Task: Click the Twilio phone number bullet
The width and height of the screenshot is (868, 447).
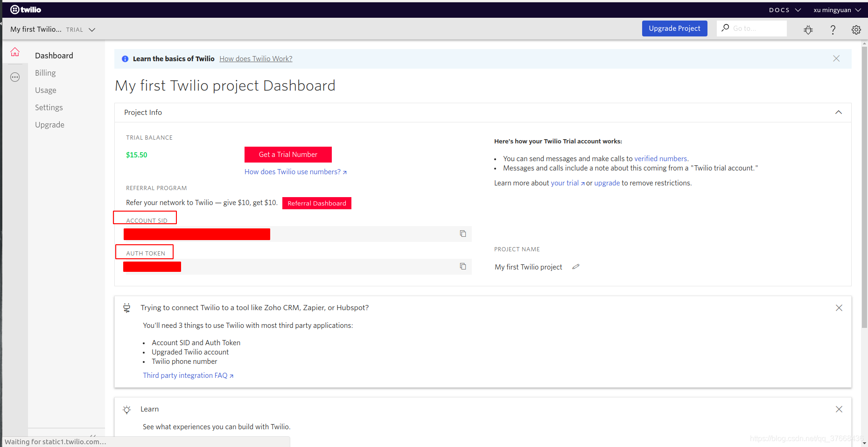Action: coord(184,362)
